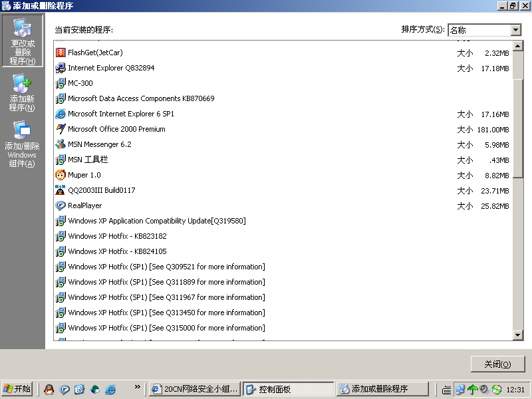The height and width of the screenshot is (399, 532).
Task: Click Hotfix KB823182 icon
Action: tap(61, 236)
